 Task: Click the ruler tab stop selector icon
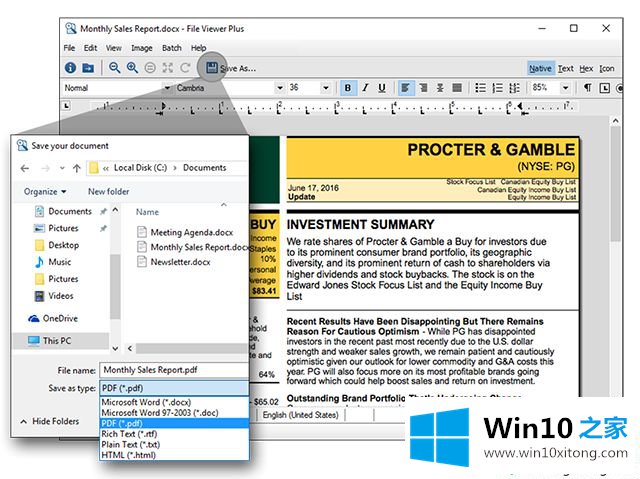pyautogui.click(x=66, y=106)
